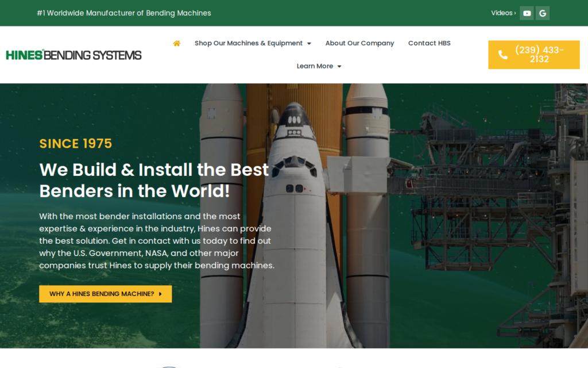Go to Contact HBS page

(x=430, y=43)
